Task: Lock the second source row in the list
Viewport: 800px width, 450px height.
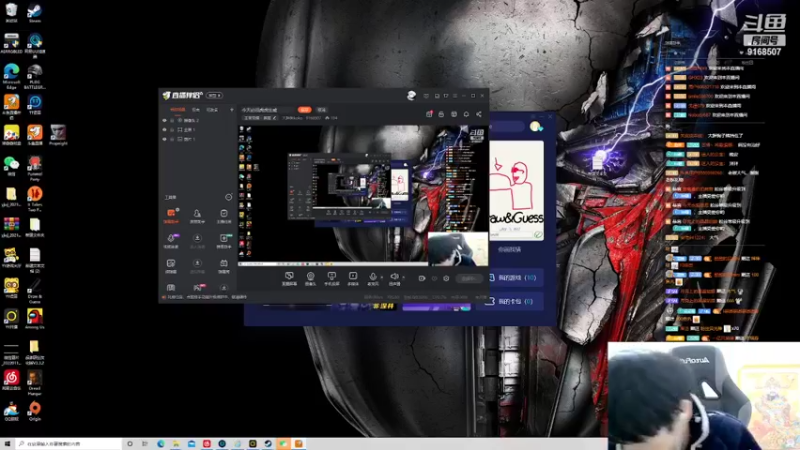Action: click(x=172, y=130)
